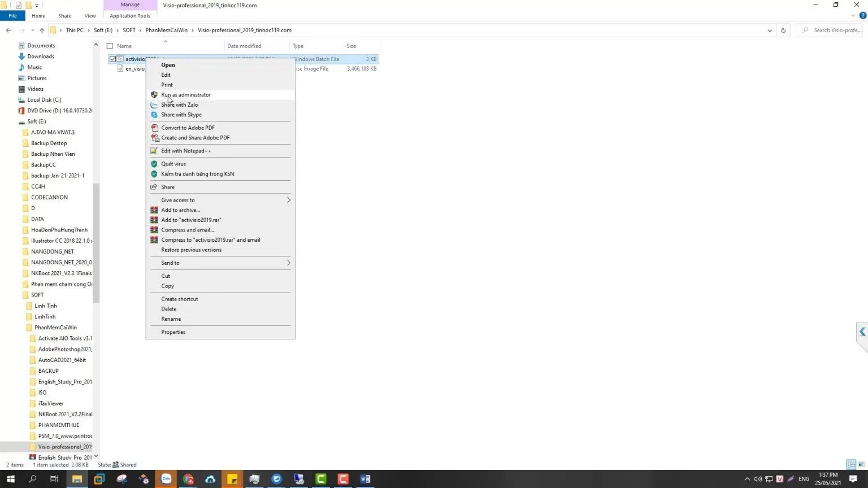Open Local Disk (C:) in navigation pane

click(x=44, y=100)
